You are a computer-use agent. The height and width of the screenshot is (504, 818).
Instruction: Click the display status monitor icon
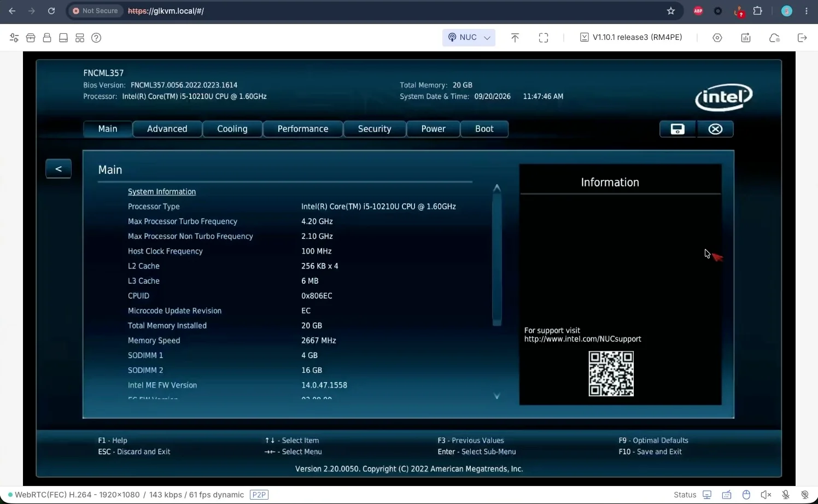click(x=707, y=495)
